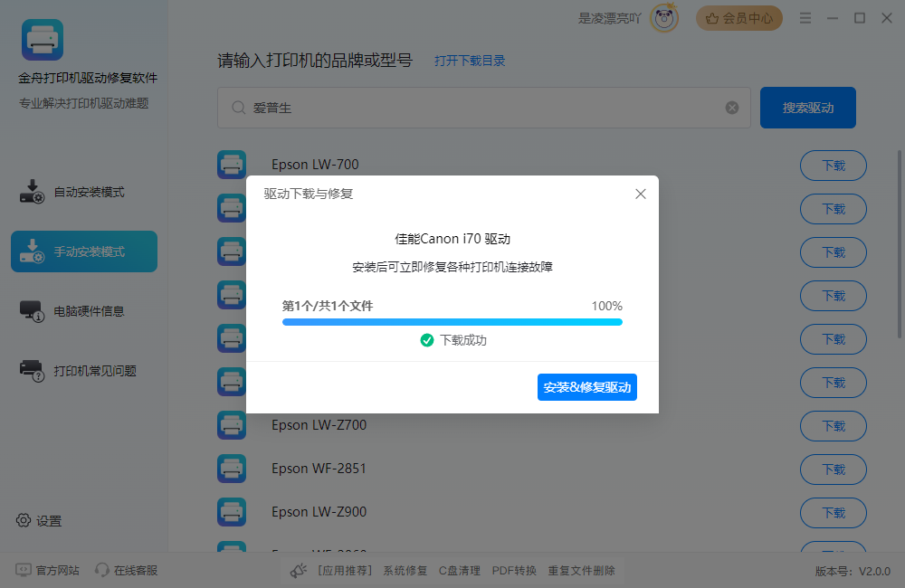The height and width of the screenshot is (588, 905).
Task: Click the magnifier icon in search box
Action: pyautogui.click(x=238, y=108)
